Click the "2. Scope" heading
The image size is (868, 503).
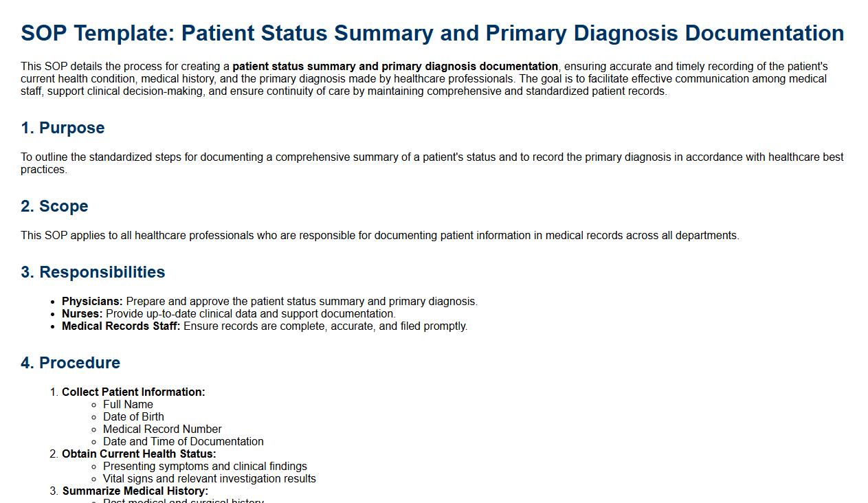point(54,206)
